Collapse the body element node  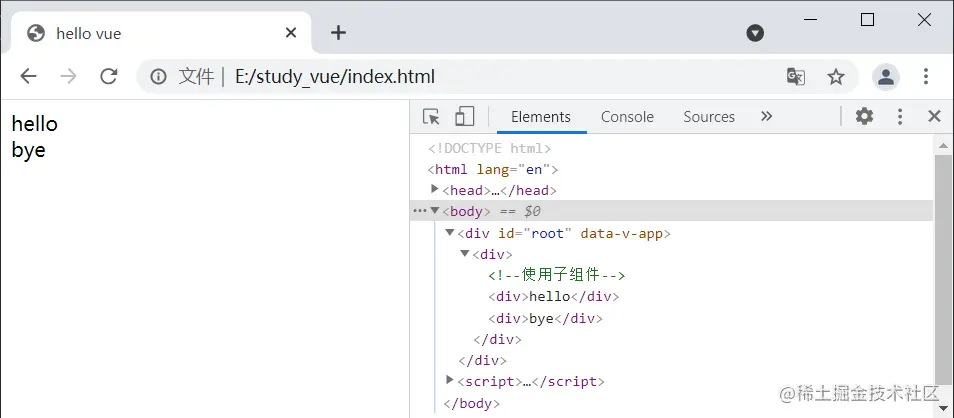pos(434,211)
